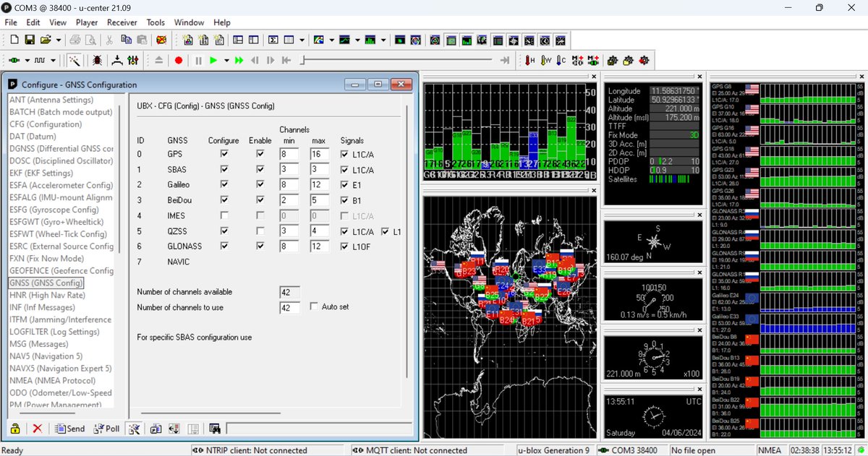Toggle the BeiDou E1 B1 signal checkbox
The image size is (868, 456).
click(344, 200)
